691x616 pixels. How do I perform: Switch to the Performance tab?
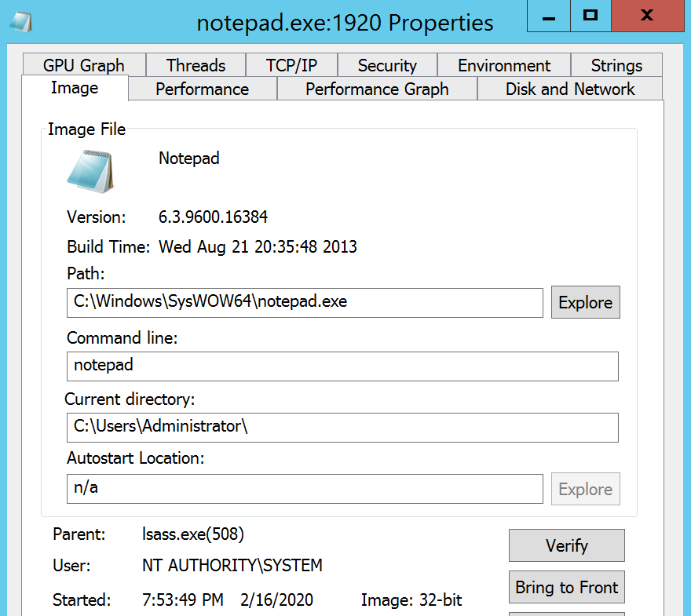point(202,89)
